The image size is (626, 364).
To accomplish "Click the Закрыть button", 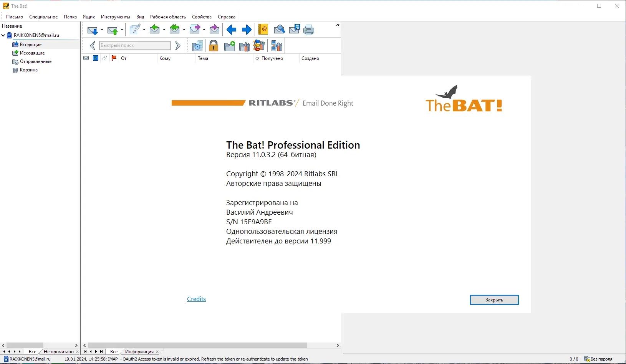I will (494, 300).
